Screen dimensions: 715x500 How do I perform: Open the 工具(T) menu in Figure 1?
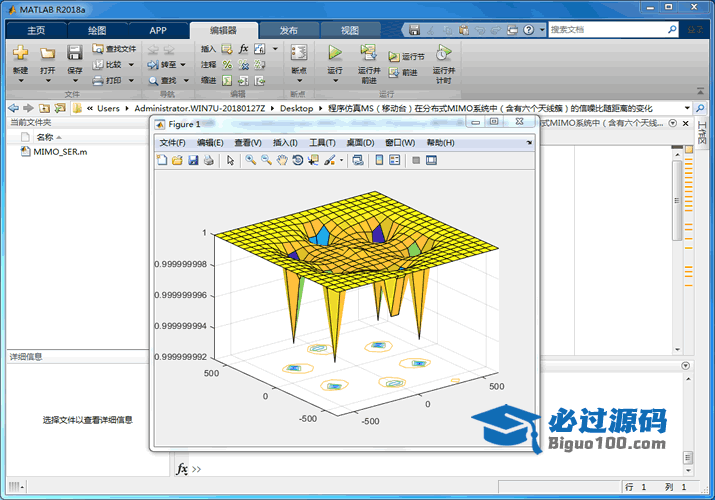322,143
